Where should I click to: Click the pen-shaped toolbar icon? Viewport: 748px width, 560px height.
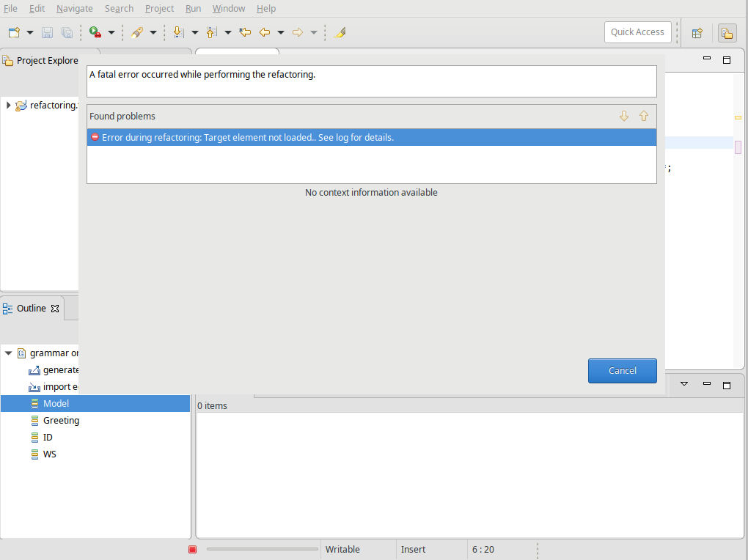[x=137, y=32]
